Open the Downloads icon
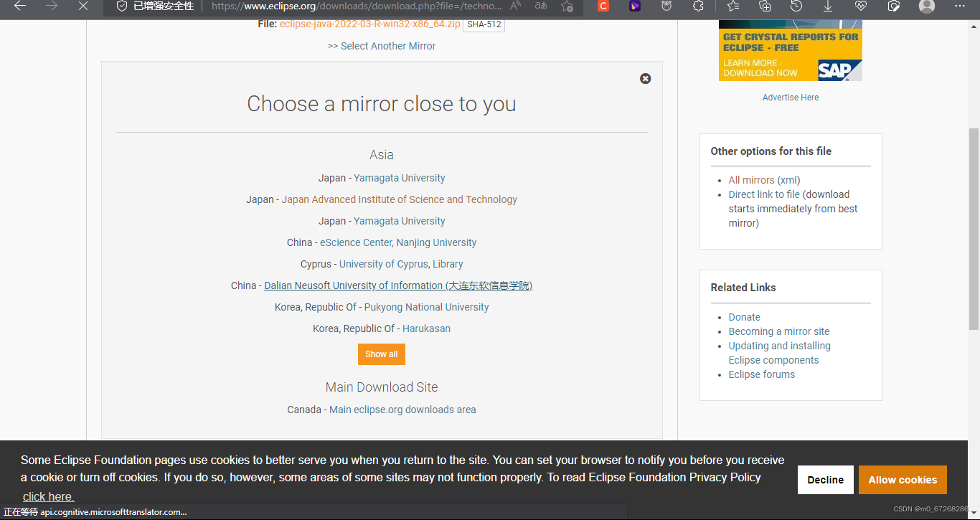This screenshot has height=520, width=980. pyautogui.click(x=828, y=6)
